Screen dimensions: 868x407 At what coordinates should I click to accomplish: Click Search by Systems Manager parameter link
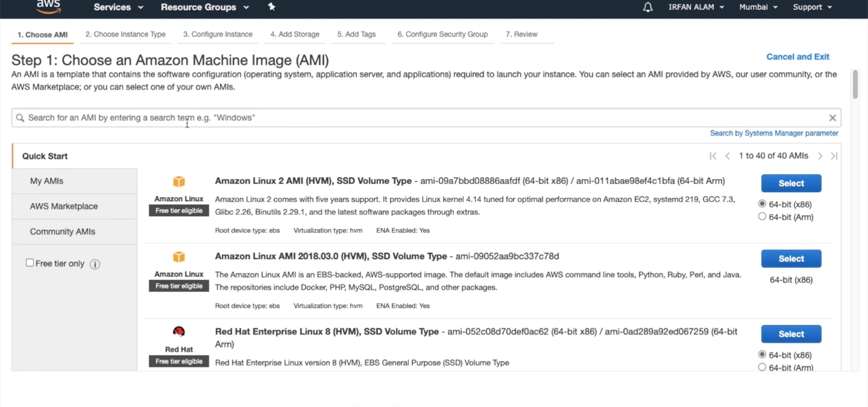click(774, 133)
